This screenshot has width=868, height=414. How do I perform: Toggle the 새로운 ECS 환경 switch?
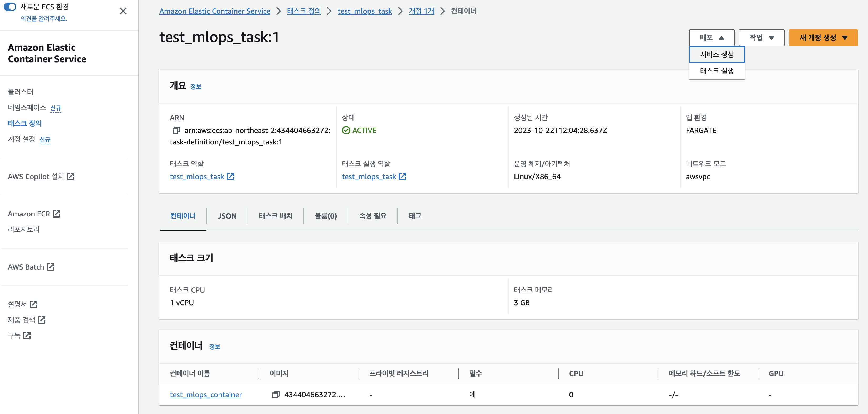[x=10, y=7]
